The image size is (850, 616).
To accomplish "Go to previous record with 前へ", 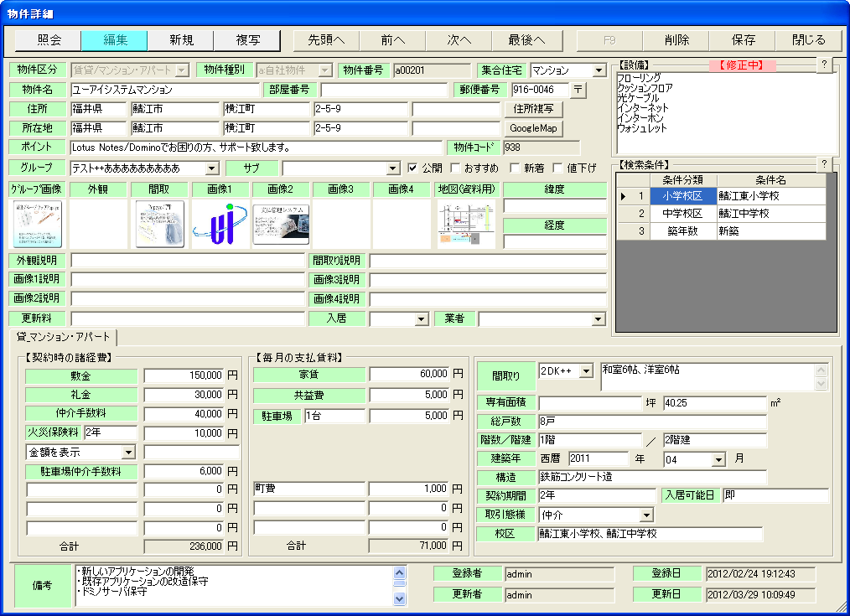I will click(x=393, y=40).
